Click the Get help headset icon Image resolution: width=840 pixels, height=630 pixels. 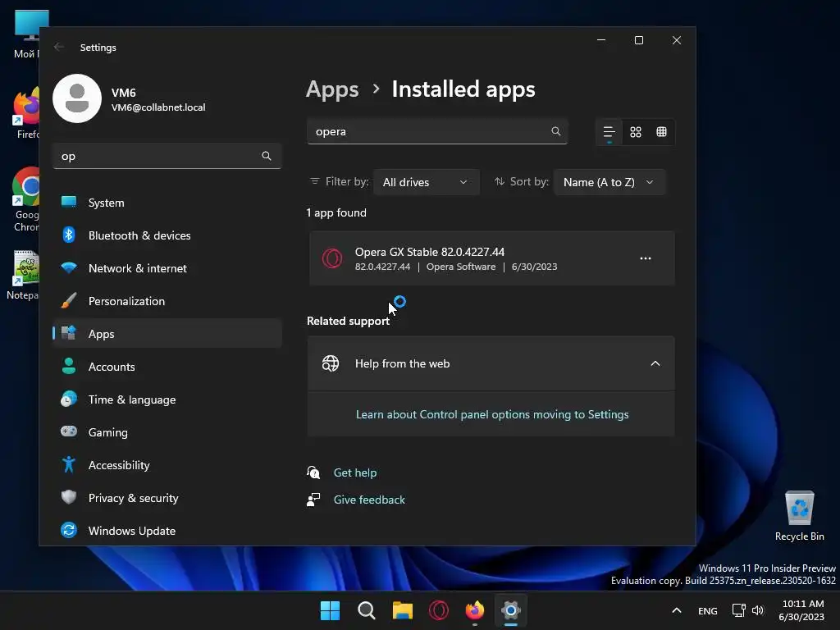pos(313,472)
